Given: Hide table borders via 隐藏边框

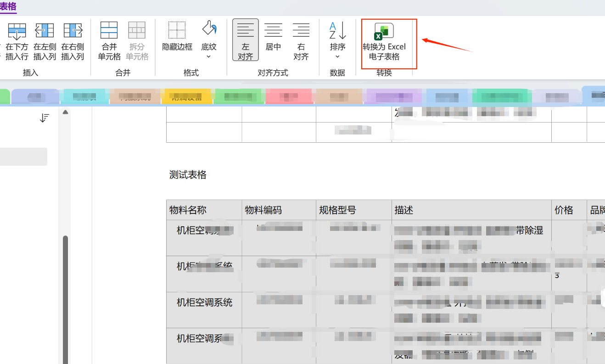Looking at the screenshot, I should click(x=177, y=37).
